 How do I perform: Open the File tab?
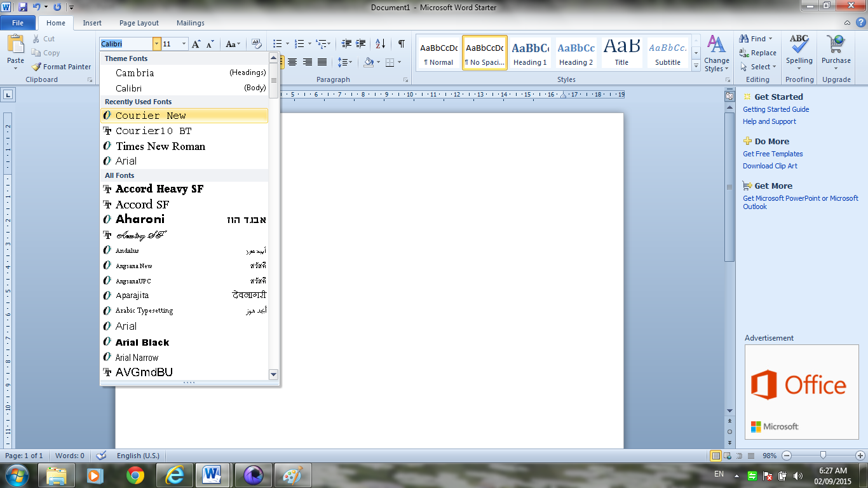click(18, 23)
